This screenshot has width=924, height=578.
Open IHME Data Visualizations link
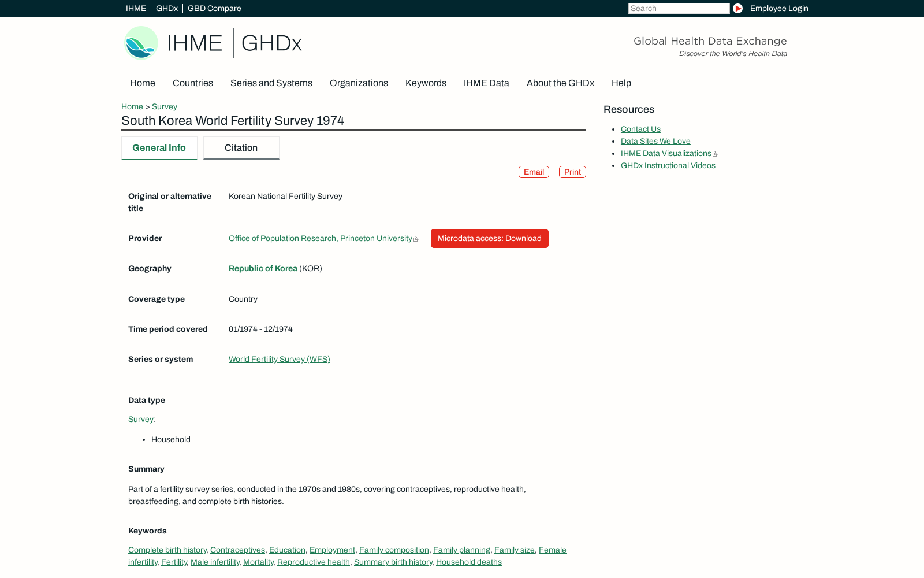click(666, 154)
